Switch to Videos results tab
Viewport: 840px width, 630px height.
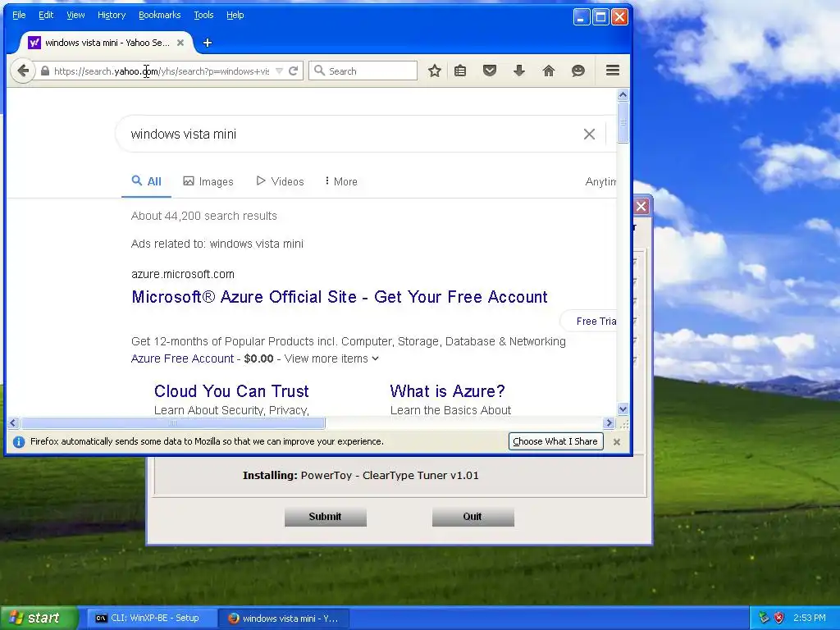tap(281, 181)
